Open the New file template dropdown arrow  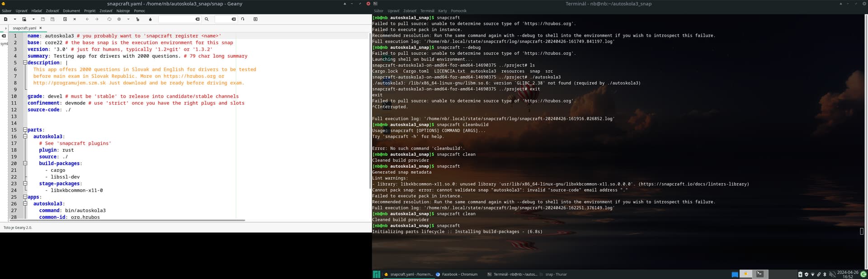coord(15,19)
